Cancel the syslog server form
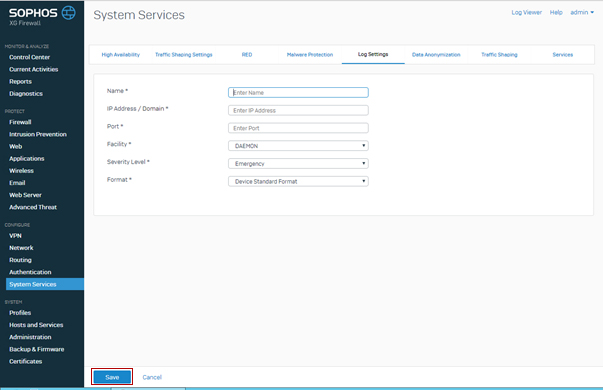Image resolution: width=603 pixels, height=390 pixels. coord(152,377)
